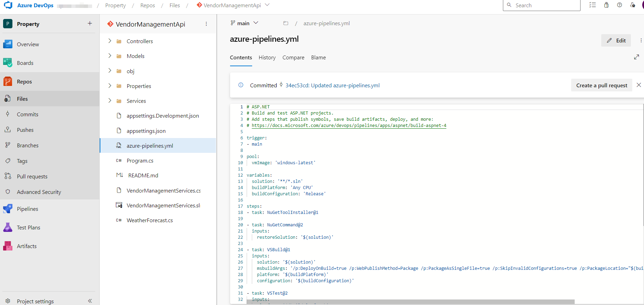Dismiss the Committed notification banner
Viewport: 644px width, 305px height.
pos(639,85)
